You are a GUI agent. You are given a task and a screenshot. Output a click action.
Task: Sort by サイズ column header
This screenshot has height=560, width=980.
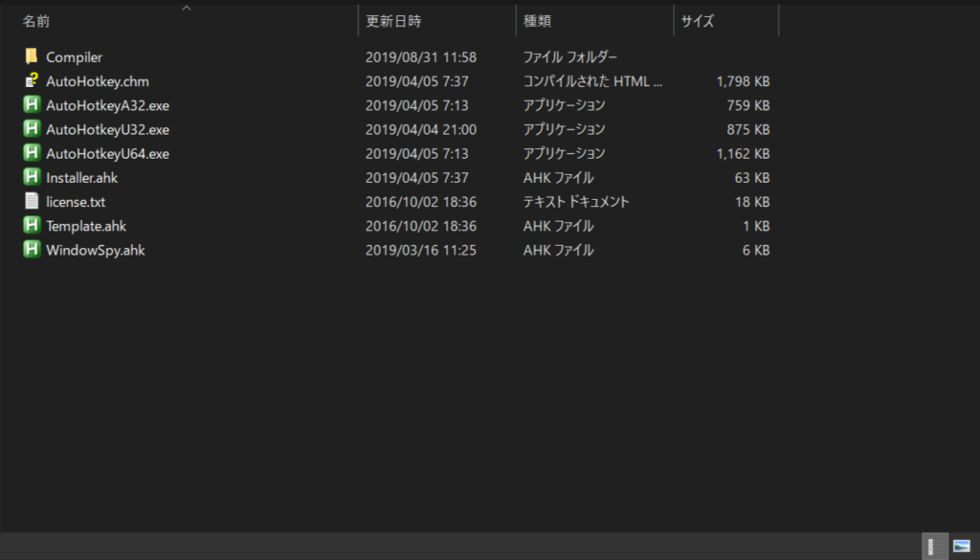coord(698,21)
